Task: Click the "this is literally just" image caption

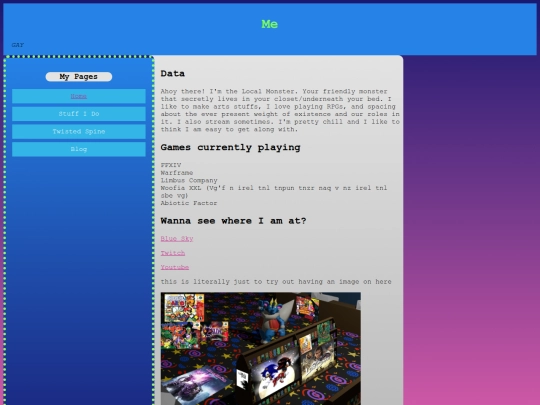Action: click(276, 282)
